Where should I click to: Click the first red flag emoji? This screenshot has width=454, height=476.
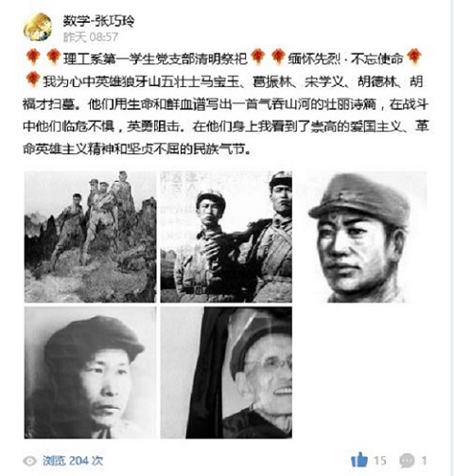(33, 57)
